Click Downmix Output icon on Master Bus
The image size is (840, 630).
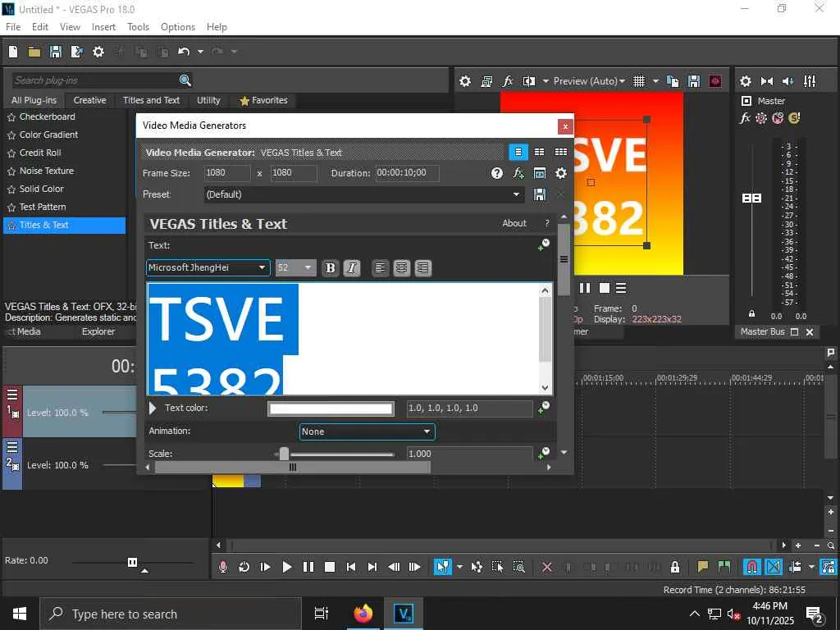767,81
